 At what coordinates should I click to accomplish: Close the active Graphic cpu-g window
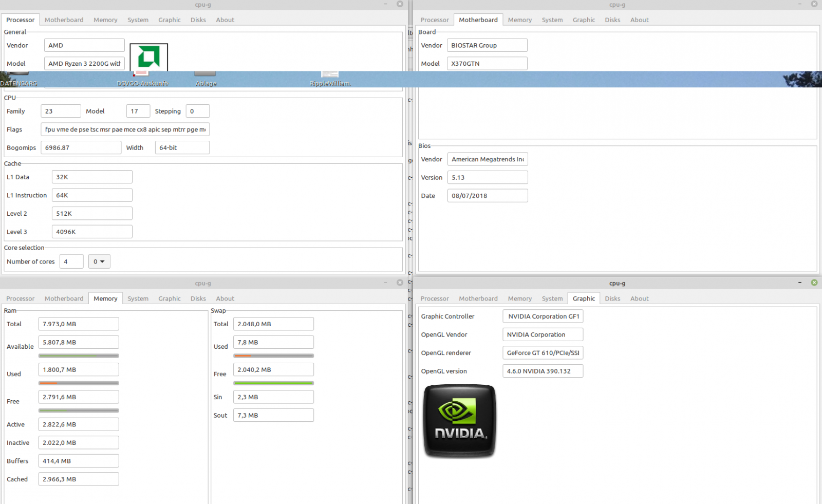point(814,283)
